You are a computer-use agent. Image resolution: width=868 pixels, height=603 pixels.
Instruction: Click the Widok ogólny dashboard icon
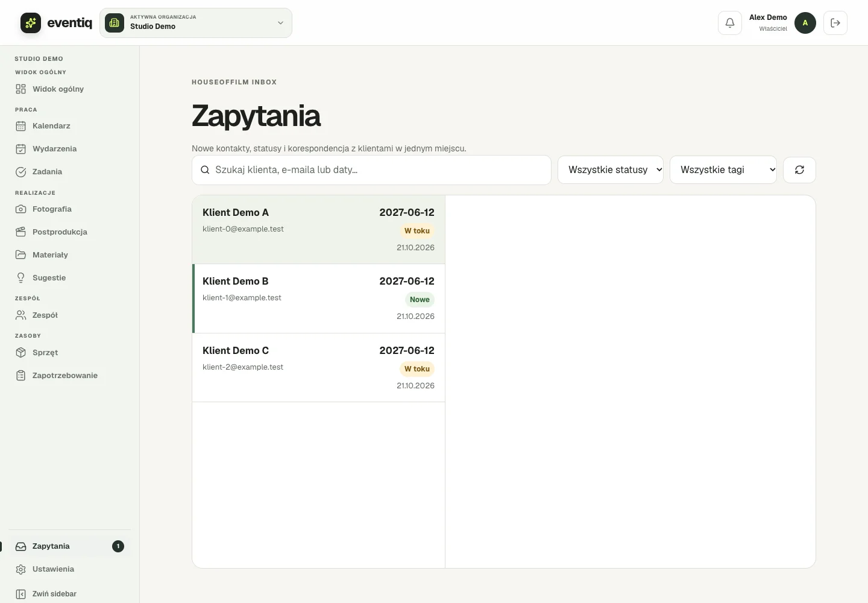click(21, 89)
